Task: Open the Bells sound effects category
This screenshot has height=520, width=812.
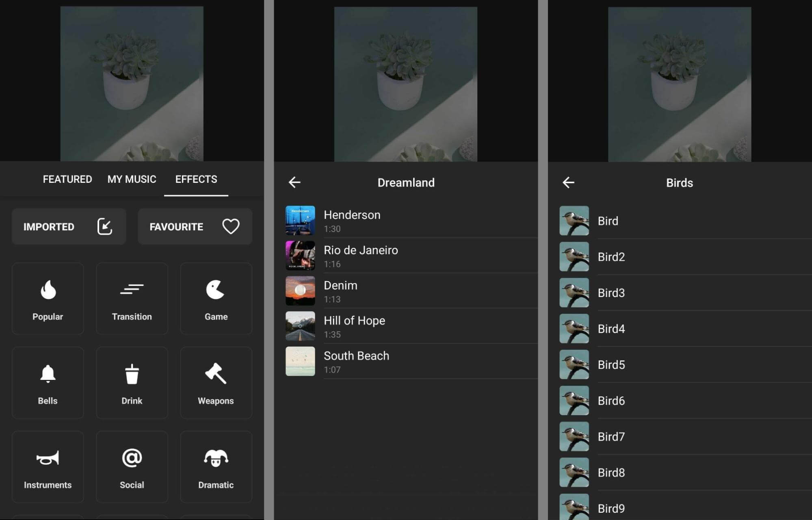Action: coord(48,383)
